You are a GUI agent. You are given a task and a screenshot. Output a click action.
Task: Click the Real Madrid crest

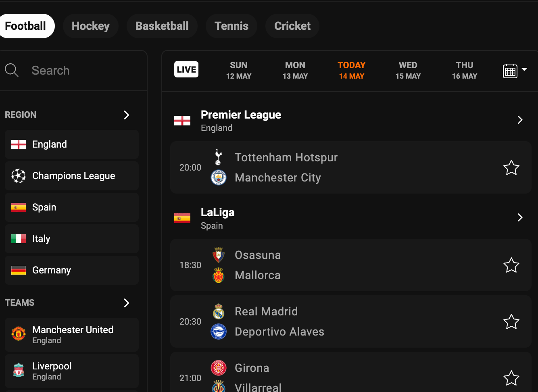point(219,311)
